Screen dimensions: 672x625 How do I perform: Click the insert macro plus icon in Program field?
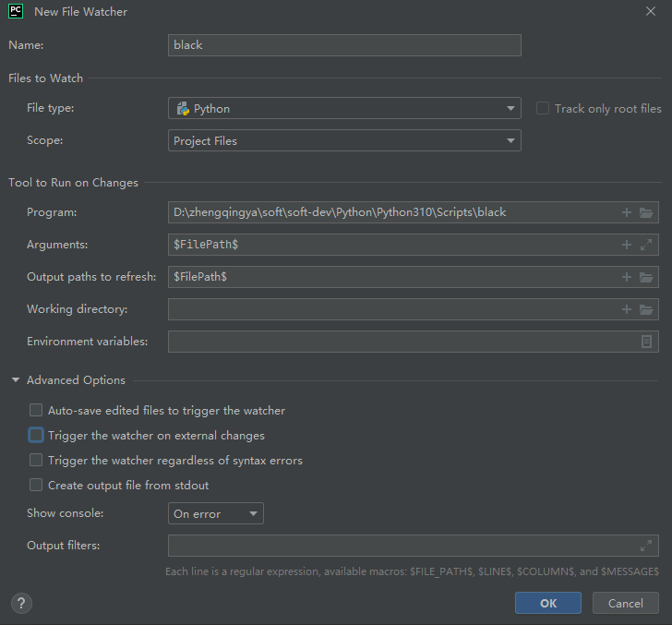tap(627, 212)
